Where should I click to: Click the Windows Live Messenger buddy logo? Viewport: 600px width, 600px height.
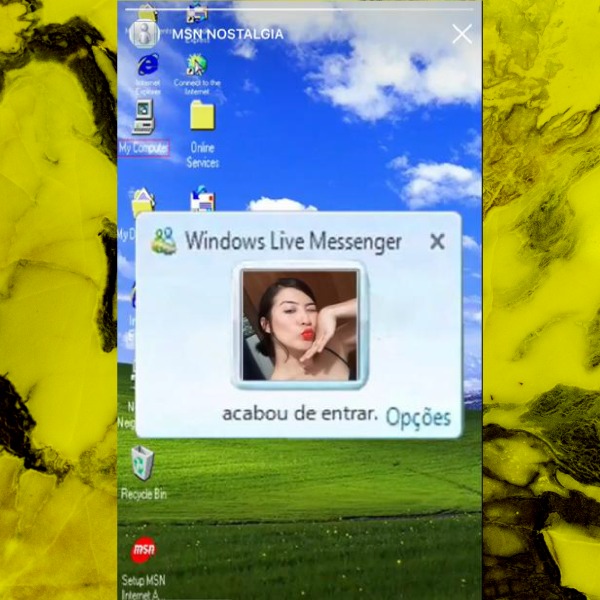(163, 241)
